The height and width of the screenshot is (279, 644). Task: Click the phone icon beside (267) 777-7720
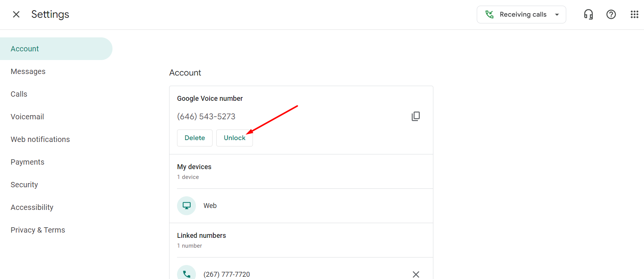click(186, 274)
